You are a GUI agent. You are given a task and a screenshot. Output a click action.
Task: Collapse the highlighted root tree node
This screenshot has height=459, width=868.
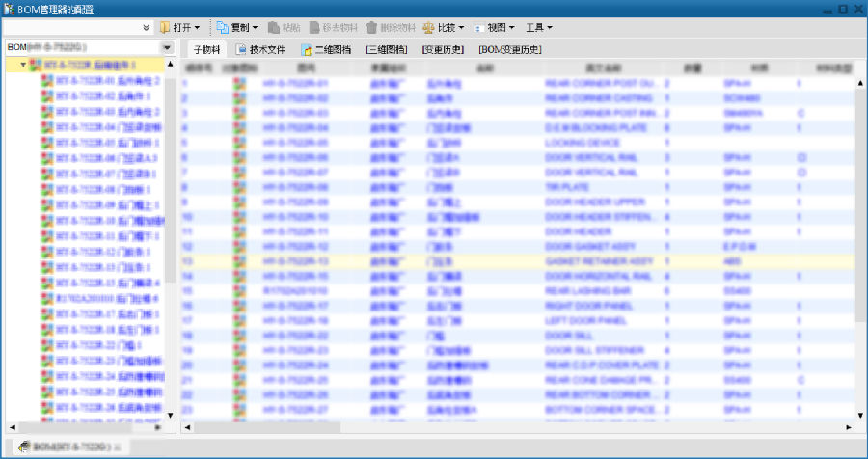tap(23, 66)
